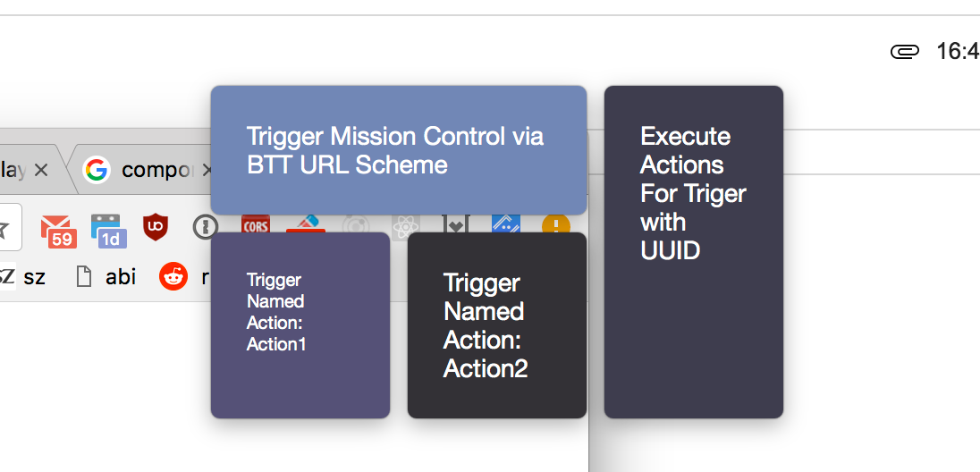Click the menu bar clock
The width and height of the screenshot is (980, 472).
coord(958,52)
